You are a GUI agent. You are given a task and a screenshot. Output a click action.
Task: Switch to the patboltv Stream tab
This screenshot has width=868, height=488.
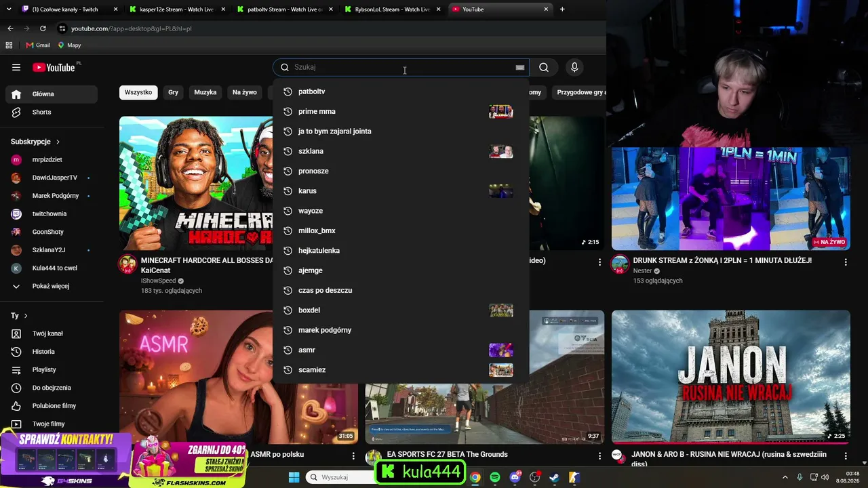[286, 9]
